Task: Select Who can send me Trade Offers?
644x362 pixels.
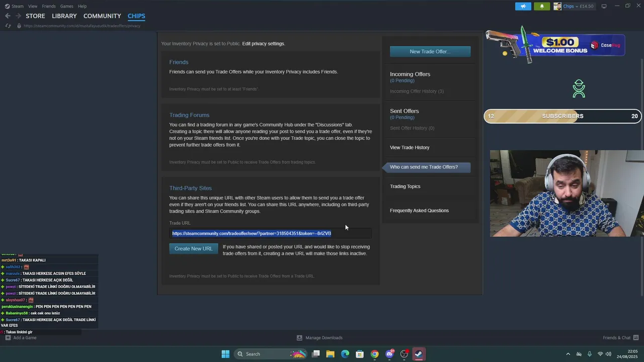Action: point(427,167)
